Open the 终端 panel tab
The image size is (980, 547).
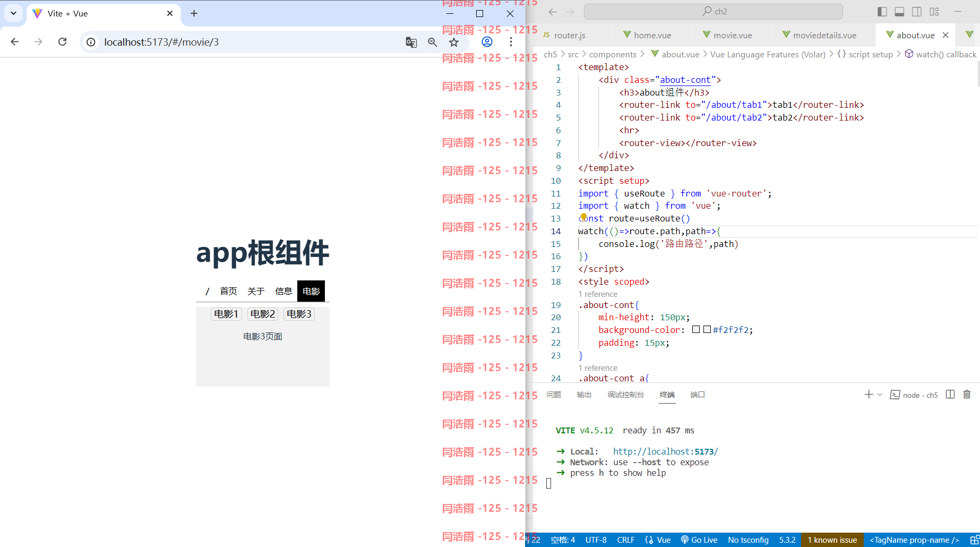pos(667,395)
